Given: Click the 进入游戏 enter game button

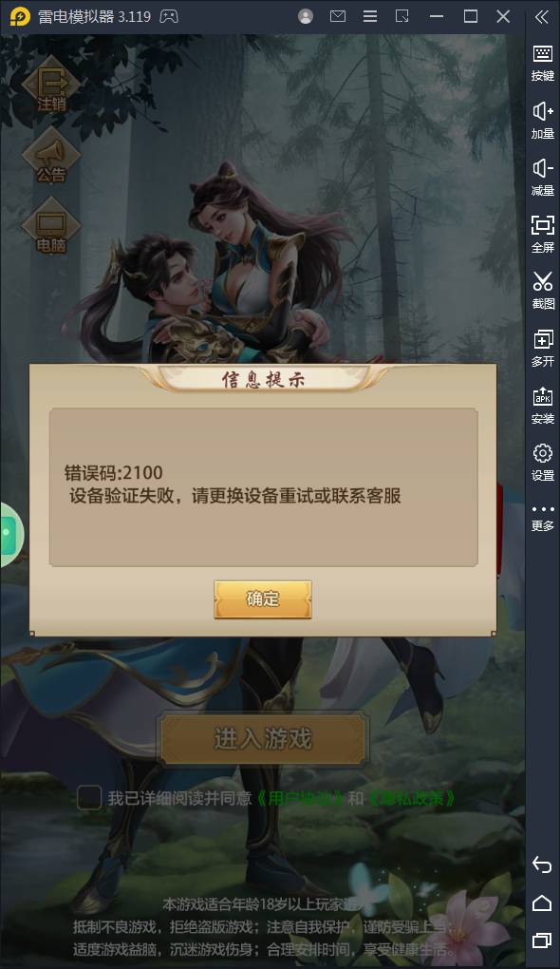Looking at the screenshot, I should point(263,738).
